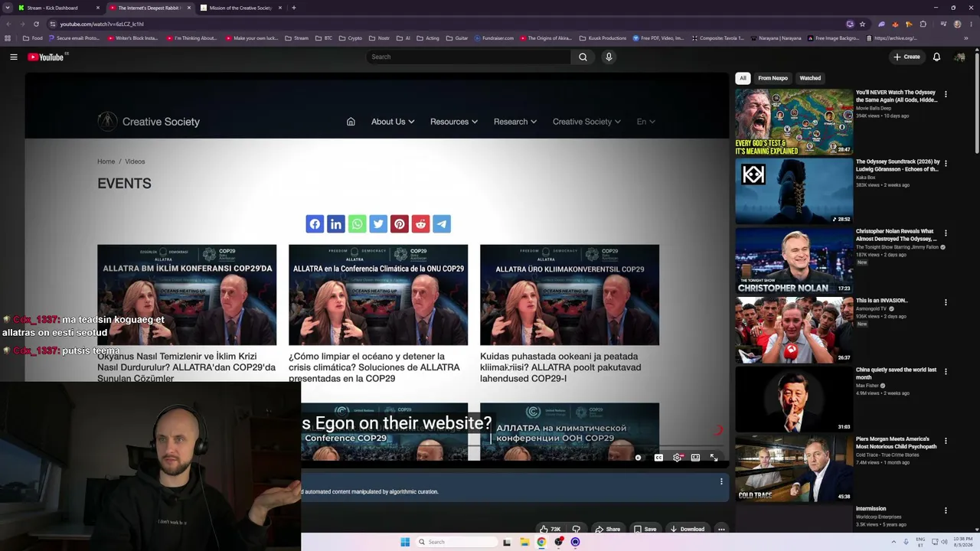Open the Cold Trace Piers Morgan thumbnail
This screenshot has height=551, width=980.
[x=794, y=469]
